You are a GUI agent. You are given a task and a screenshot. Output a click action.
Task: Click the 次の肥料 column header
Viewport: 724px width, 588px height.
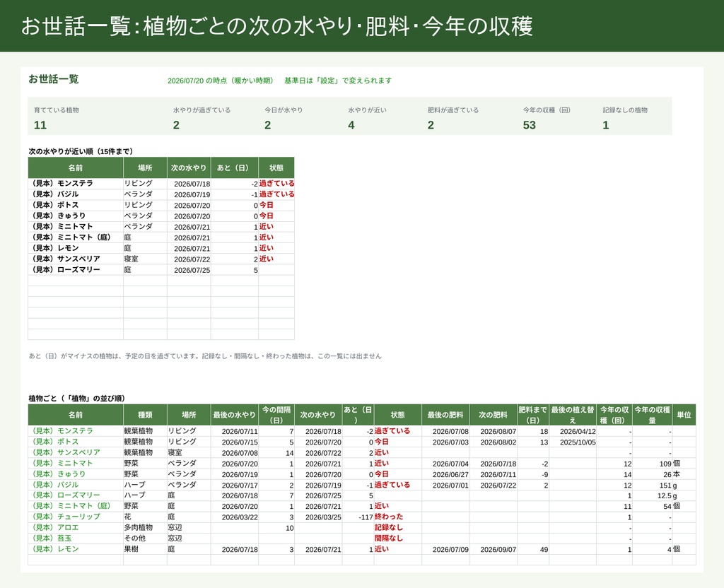click(493, 415)
